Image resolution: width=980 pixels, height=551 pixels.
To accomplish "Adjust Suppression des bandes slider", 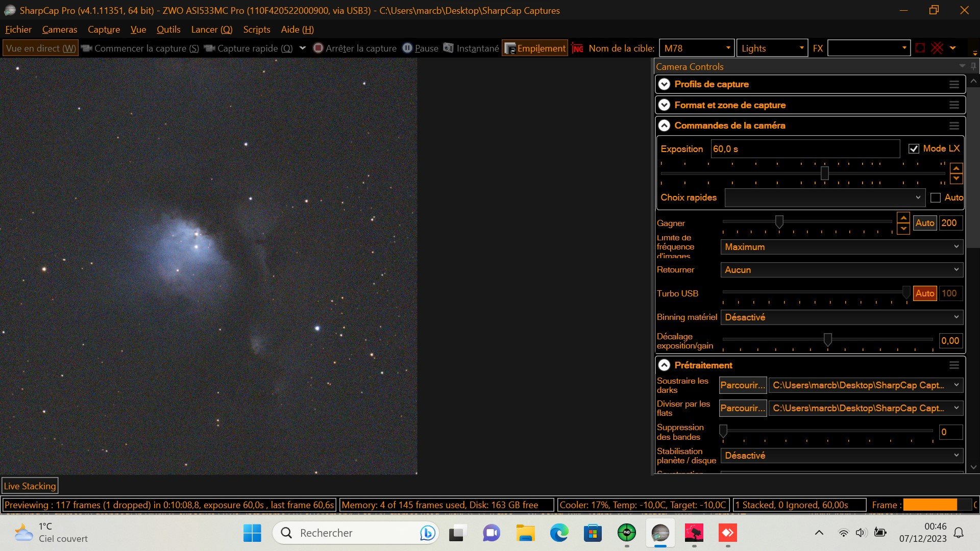I will click(x=723, y=431).
